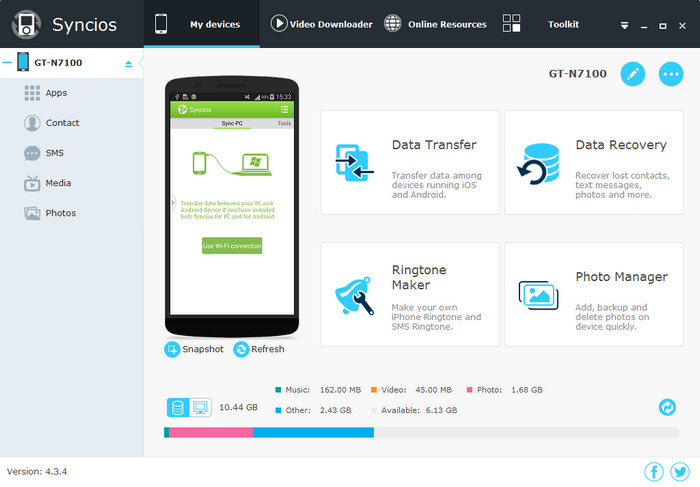
Task: Switch to phone internal storage view
Action: 177,407
